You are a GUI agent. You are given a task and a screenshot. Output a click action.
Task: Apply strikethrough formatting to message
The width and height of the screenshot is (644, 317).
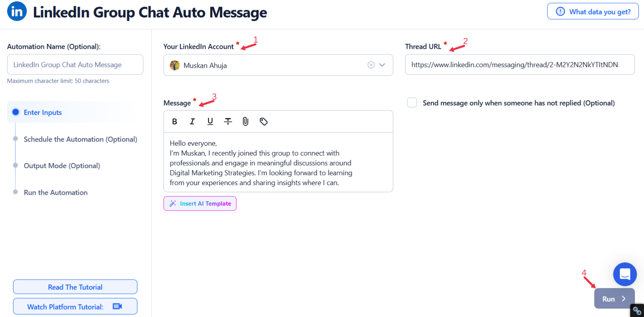tap(228, 122)
